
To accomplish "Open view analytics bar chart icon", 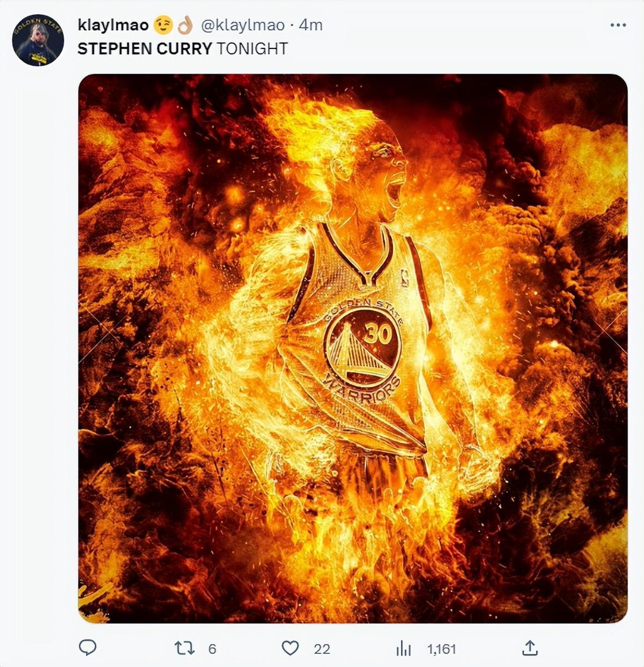I will [403, 648].
